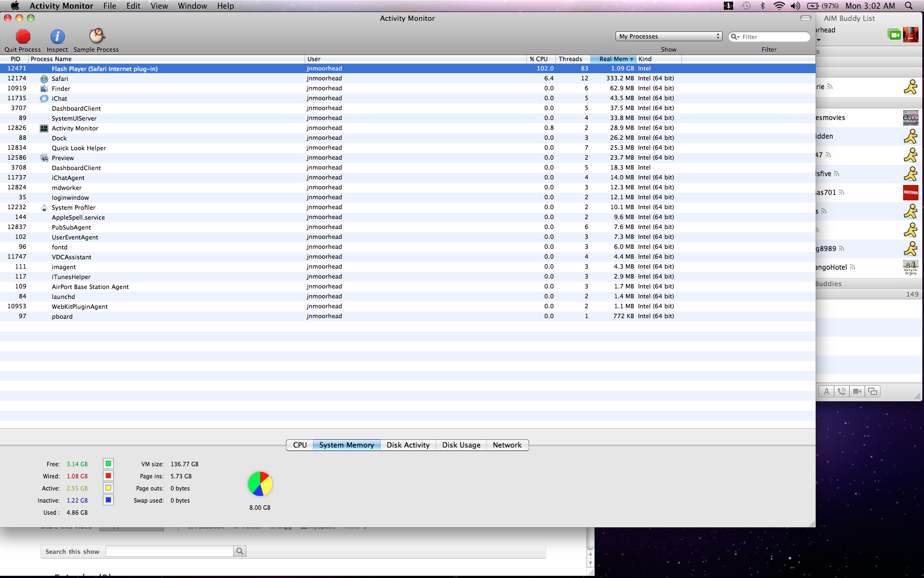Select the System Profiler icon in process list
This screenshot has height=578, width=924.
[44, 208]
